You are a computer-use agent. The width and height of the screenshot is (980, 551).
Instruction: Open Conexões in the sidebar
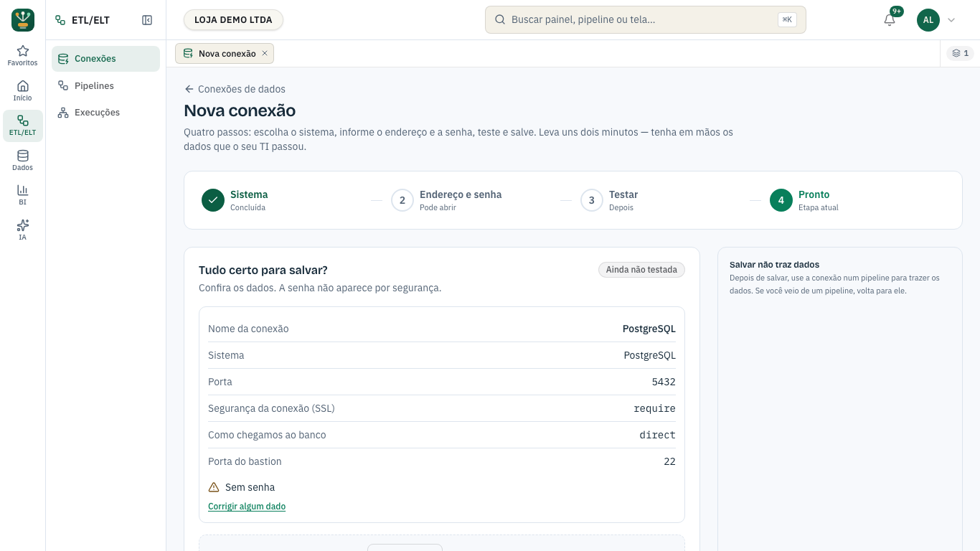(105, 59)
